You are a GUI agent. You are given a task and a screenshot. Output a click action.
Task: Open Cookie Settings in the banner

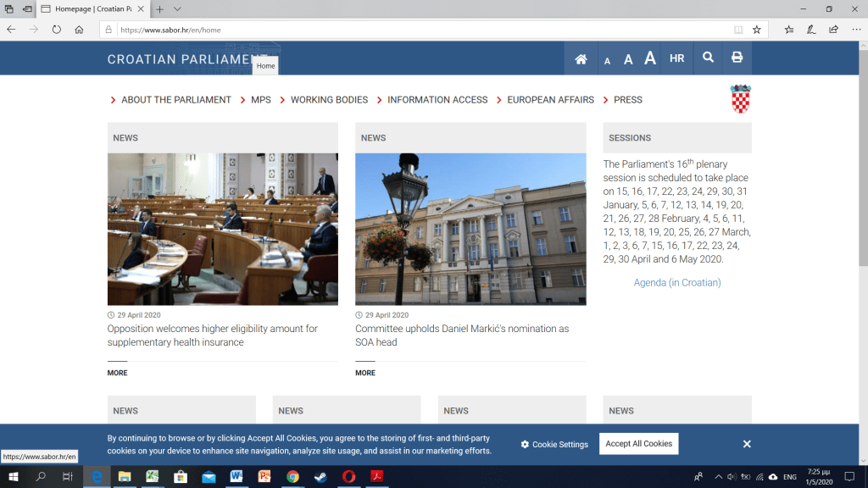pos(554,444)
